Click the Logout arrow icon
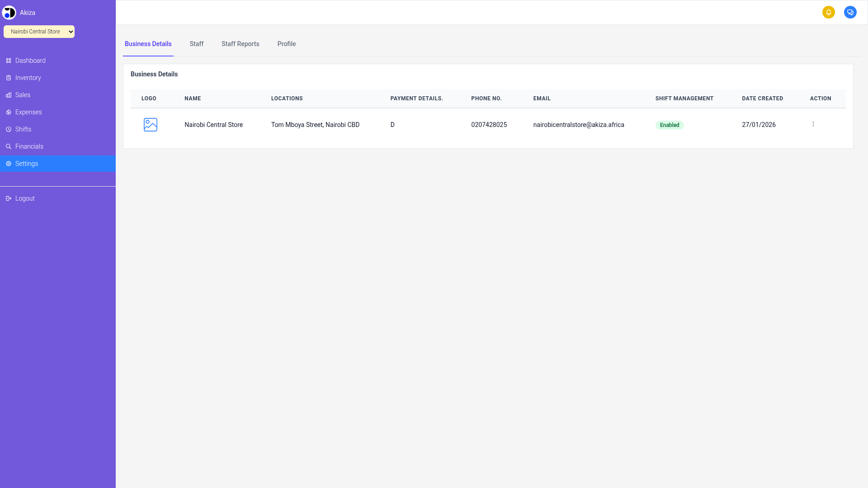This screenshot has width=868, height=488. (9, 198)
